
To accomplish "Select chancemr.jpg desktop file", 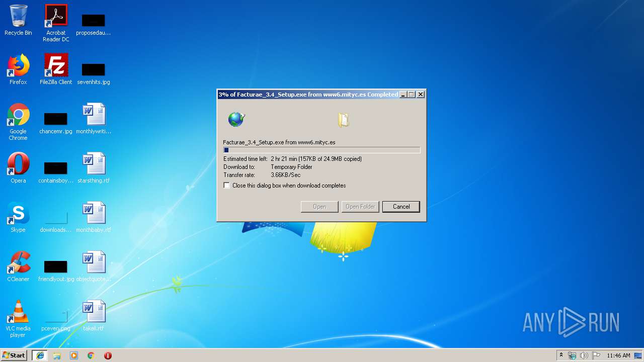I will 56,123.
